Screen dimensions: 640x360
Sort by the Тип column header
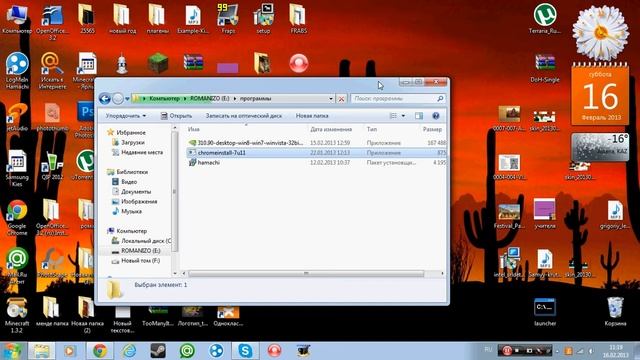(x=371, y=129)
